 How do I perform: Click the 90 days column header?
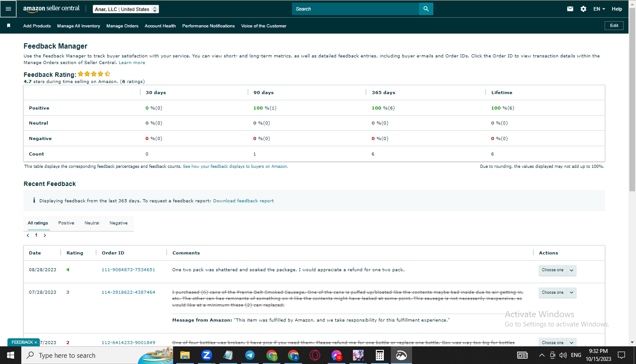pos(264,93)
